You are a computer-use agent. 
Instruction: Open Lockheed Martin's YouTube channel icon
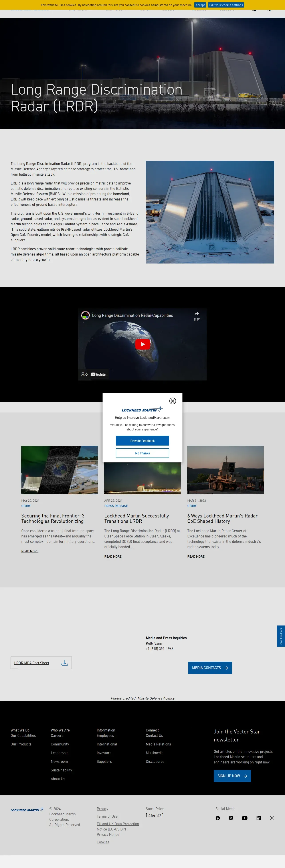coord(245,818)
